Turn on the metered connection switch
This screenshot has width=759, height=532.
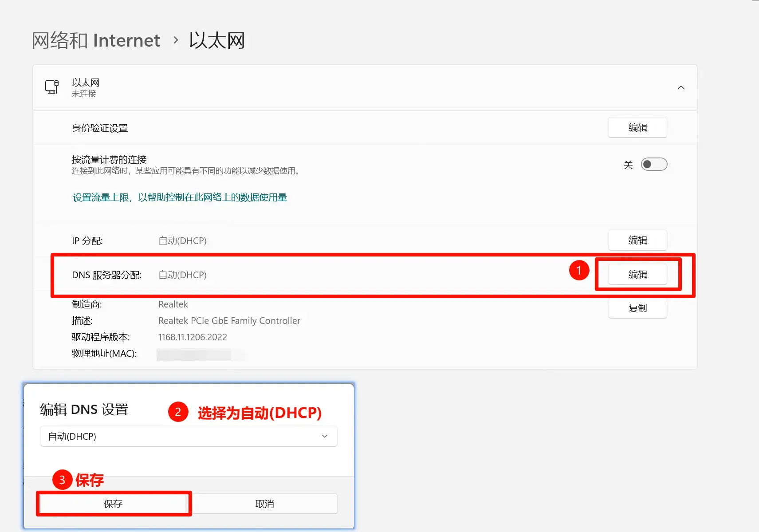click(x=654, y=164)
